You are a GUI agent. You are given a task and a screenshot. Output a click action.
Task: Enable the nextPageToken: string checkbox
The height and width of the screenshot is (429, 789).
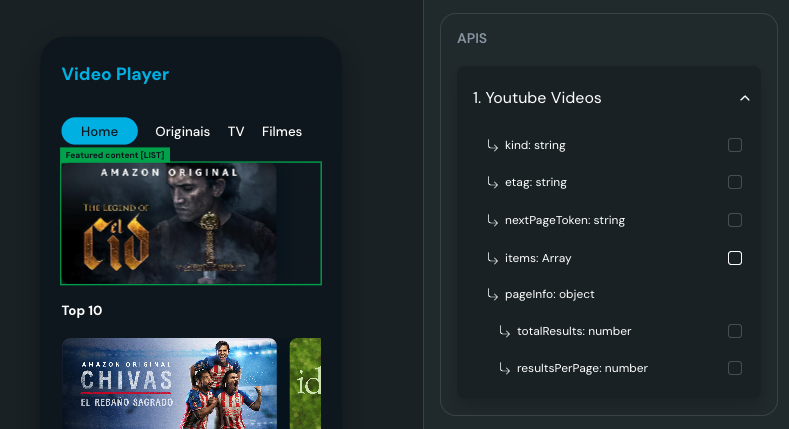click(735, 220)
